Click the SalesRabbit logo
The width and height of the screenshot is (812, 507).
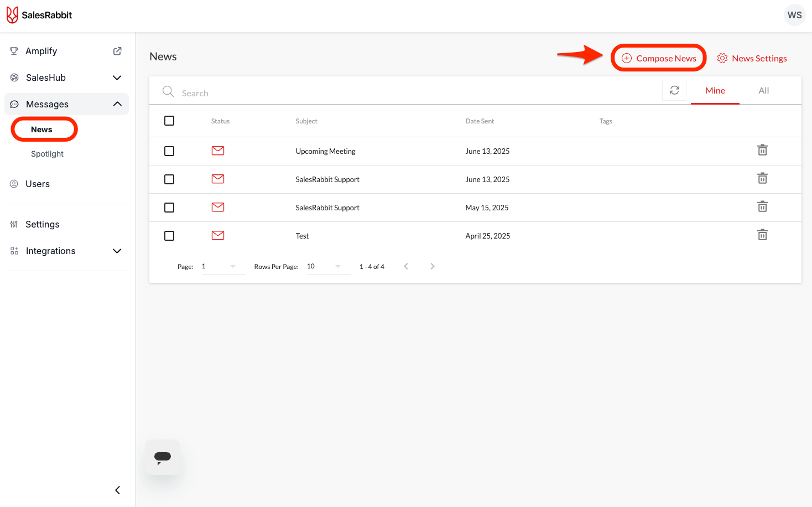39,15
